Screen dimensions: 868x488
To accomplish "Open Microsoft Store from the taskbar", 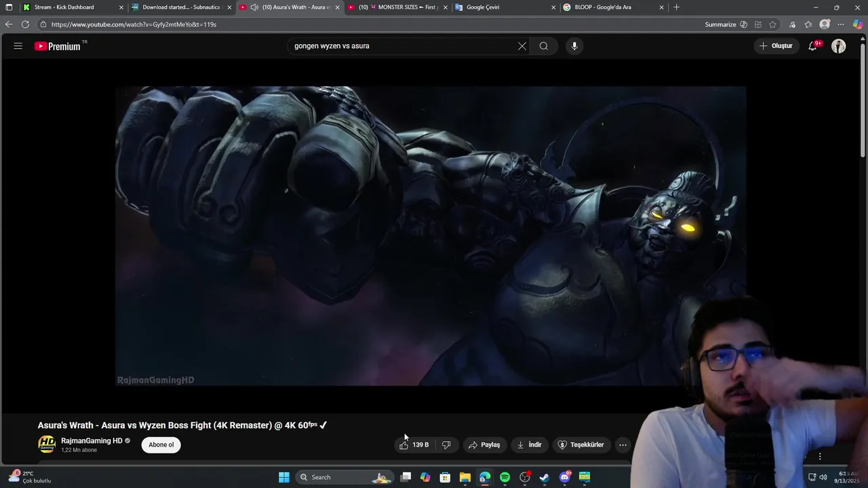I will [x=445, y=477].
